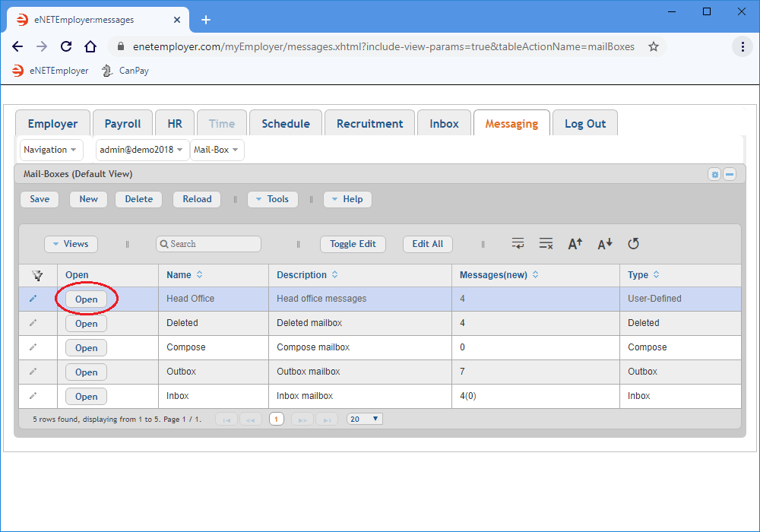
Task: Click the pencil edit icon on the Inbox row
Action: pyautogui.click(x=32, y=396)
